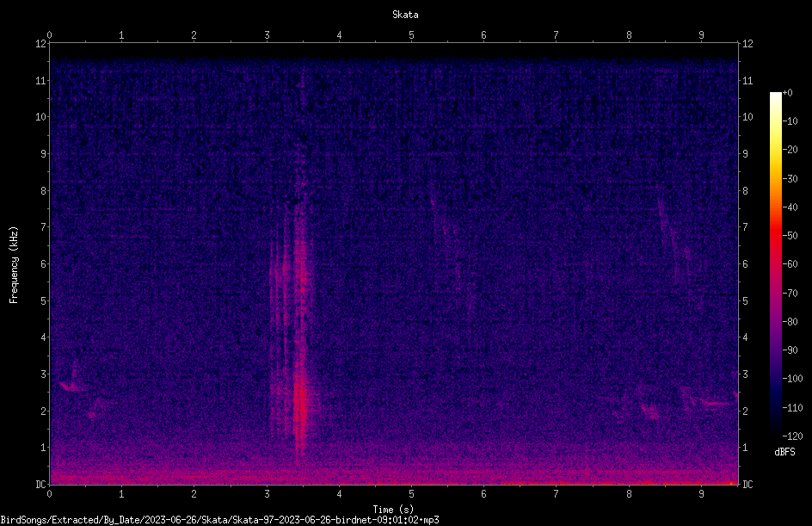812x526 pixels.
Task: Click the "-30" value on the color scale
Action: (790, 179)
